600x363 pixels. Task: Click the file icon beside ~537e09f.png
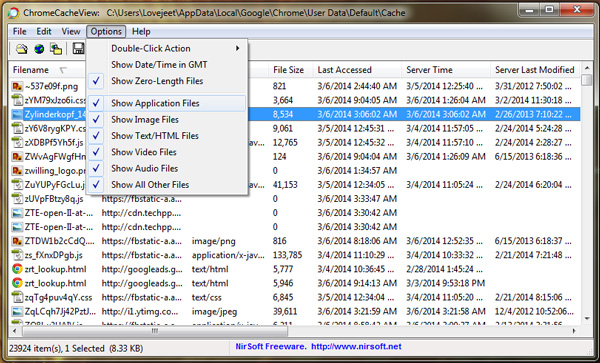[x=17, y=86]
